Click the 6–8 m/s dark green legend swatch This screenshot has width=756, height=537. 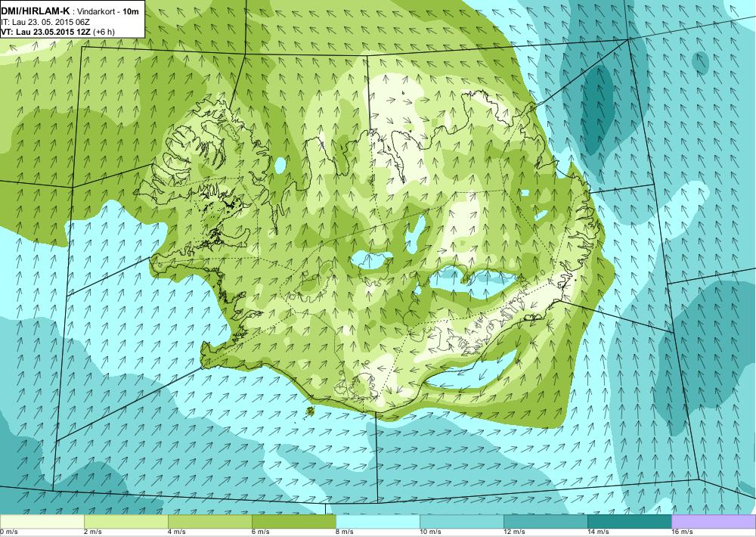click(293, 521)
